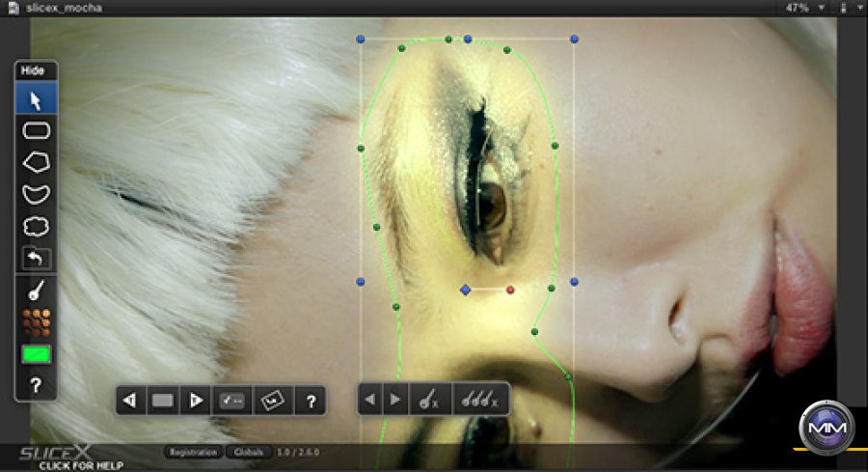
Task: Select the rounded rectangle shape tool
Action: [37, 130]
